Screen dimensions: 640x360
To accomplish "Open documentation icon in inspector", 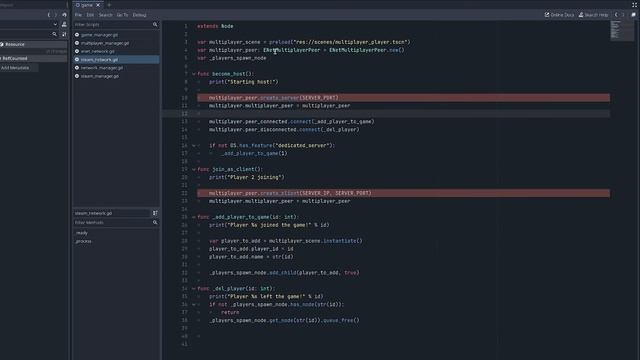I will pos(64,24).
